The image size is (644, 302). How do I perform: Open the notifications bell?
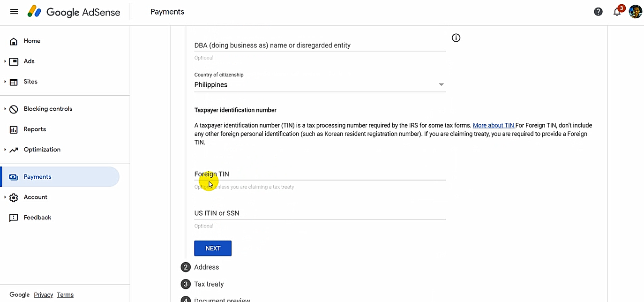[x=617, y=12]
